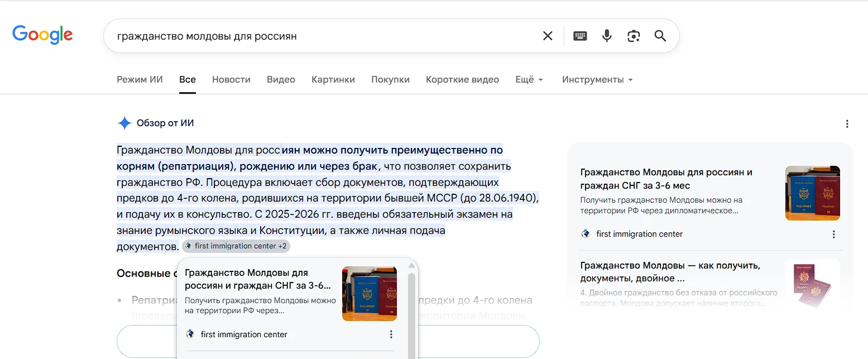Open sidebar link Гражданство Молдовы — как получить
This screenshot has height=359, width=868.
670,272
